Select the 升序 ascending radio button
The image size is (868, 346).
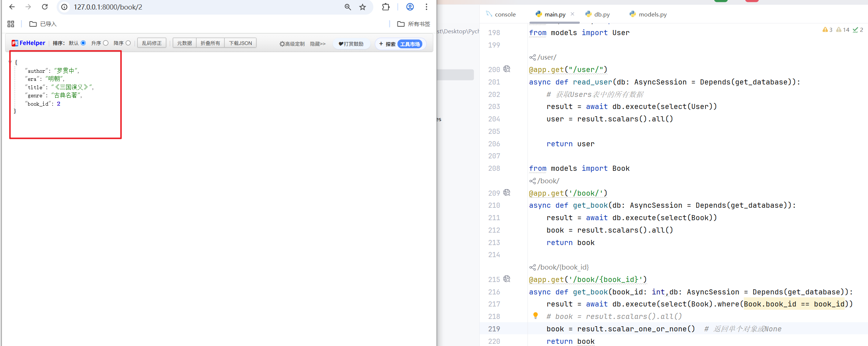click(x=106, y=43)
